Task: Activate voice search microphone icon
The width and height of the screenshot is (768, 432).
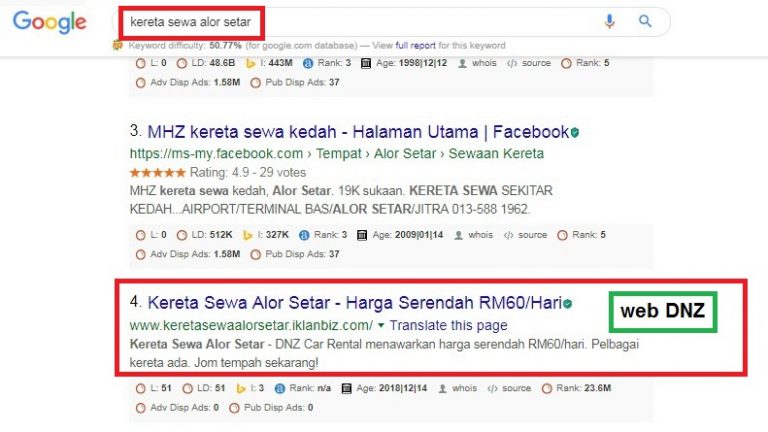Action: pyautogui.click(x=609, y=21)
